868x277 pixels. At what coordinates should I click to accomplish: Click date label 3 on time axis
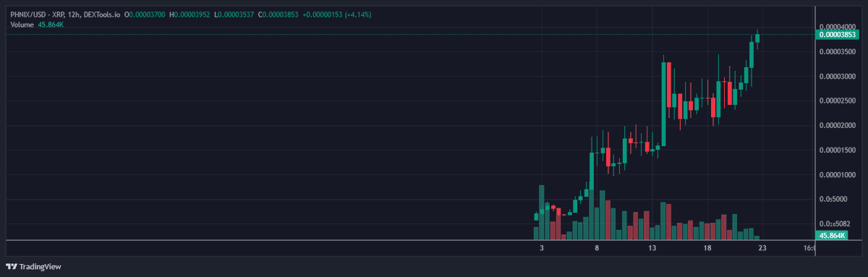(x=542, y=248)
